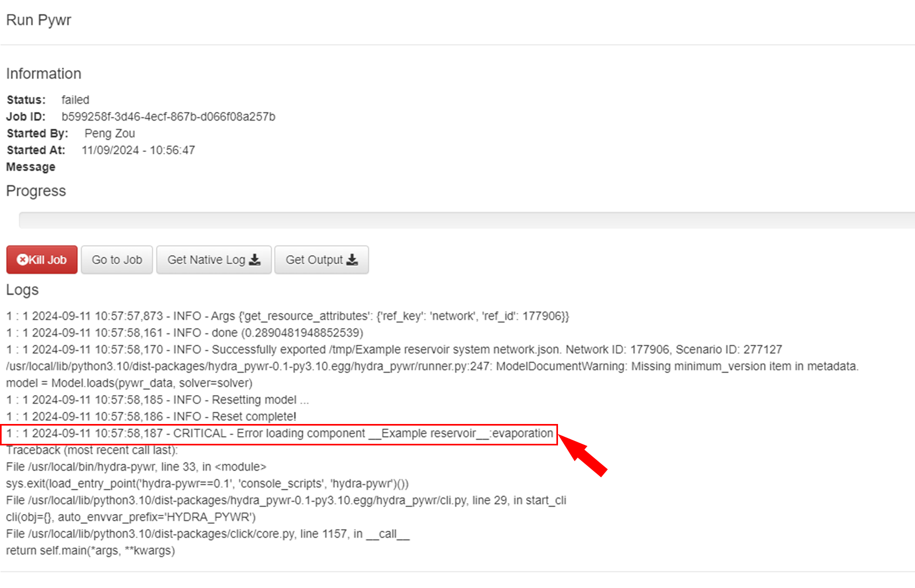Click the Started By name Peng Zou

[x=109, y=133]
